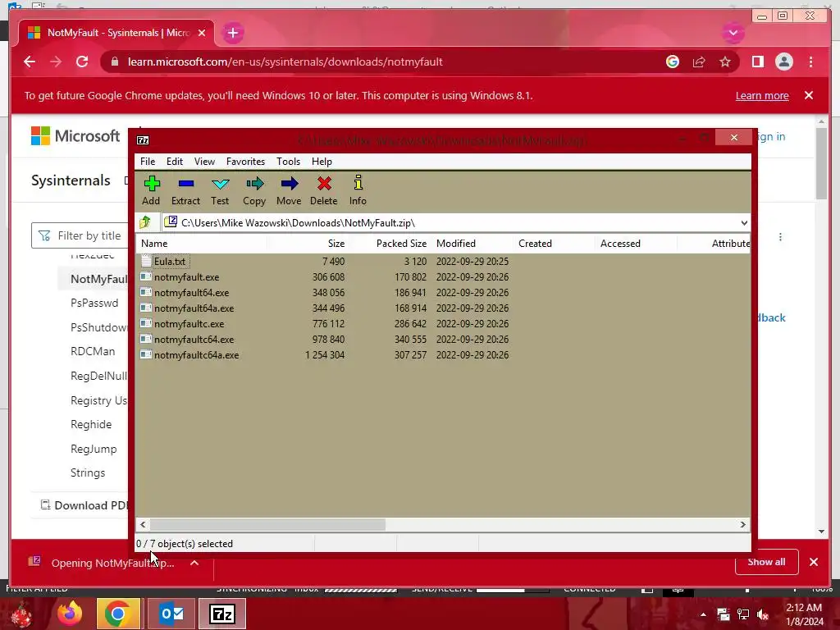Open RegJump in the sidebar list
Viewport: 840px width, 630px height.
tap(94, 449)
